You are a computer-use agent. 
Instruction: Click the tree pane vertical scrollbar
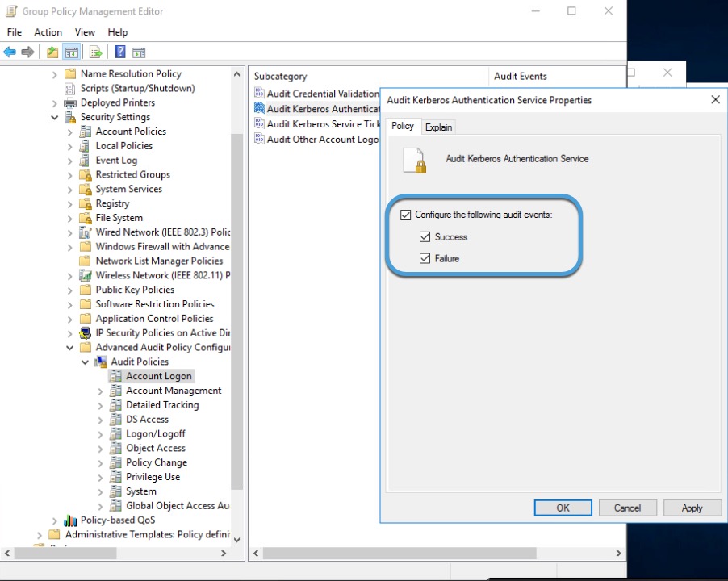(236, 323)
